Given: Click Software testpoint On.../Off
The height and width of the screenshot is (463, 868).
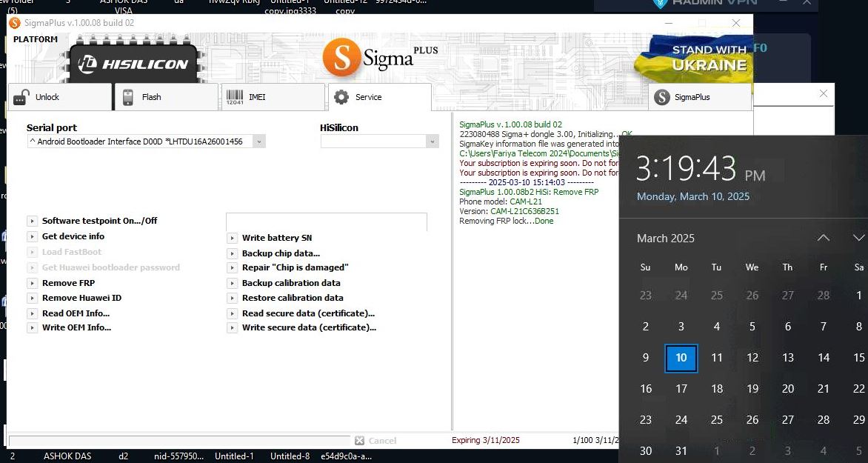Looking at the screenshot, I should (99, 221).
